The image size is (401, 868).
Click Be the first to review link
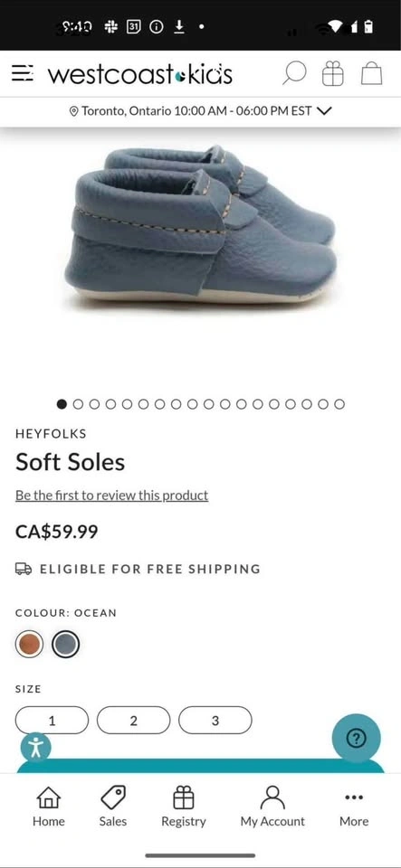(112, 495)
